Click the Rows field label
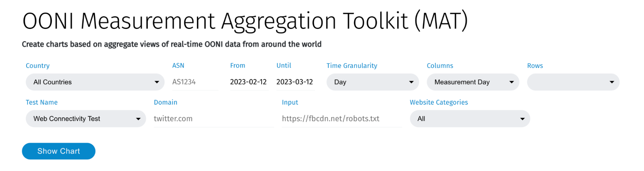The width and height of the screenshot is (644, 171). click(535, 66)
